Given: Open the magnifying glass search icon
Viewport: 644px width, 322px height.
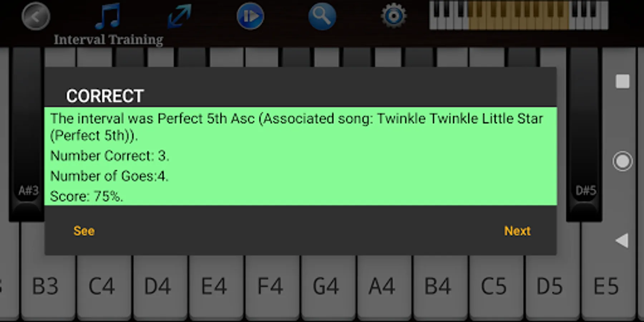Looking at the screenshot, I should pos(322,16).
